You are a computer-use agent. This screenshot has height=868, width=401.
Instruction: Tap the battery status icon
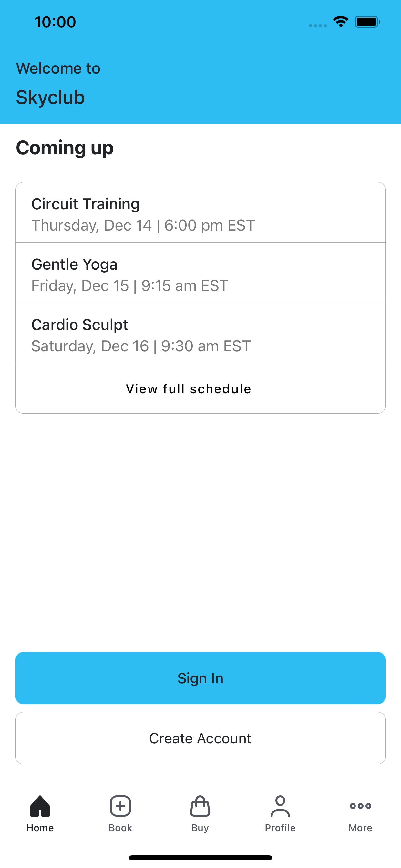tap(367, 22)
